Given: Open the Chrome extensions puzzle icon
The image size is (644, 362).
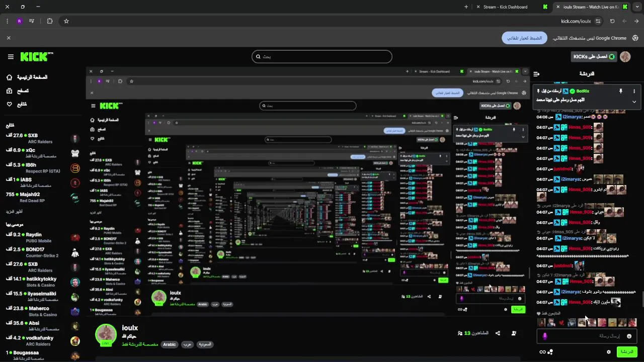Looking at the screenshot, I should coord(50,21).
